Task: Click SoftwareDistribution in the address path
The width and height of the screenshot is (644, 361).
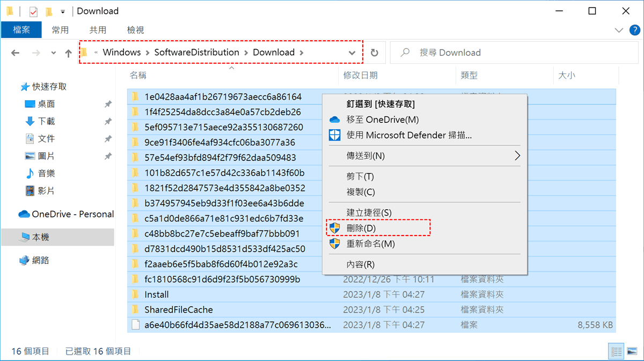Action: coord(196,53)
